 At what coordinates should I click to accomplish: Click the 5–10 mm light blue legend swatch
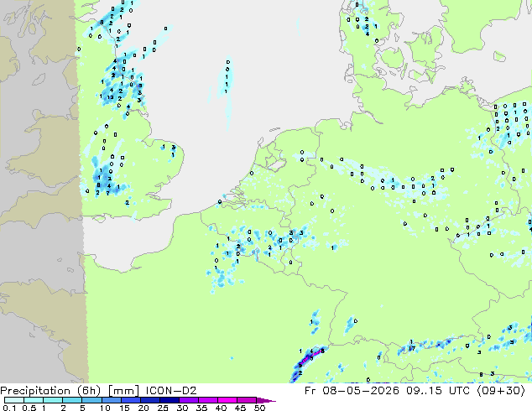pyautogui.click(x=91, y=400)
